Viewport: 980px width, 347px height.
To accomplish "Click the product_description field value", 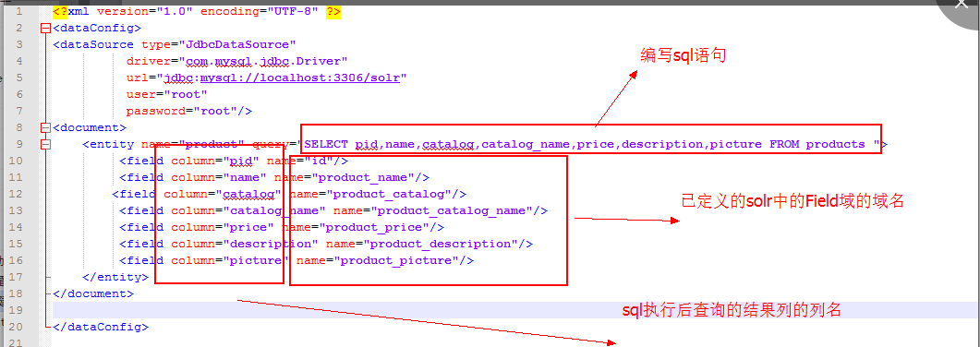I will click(x=440, y=244).
